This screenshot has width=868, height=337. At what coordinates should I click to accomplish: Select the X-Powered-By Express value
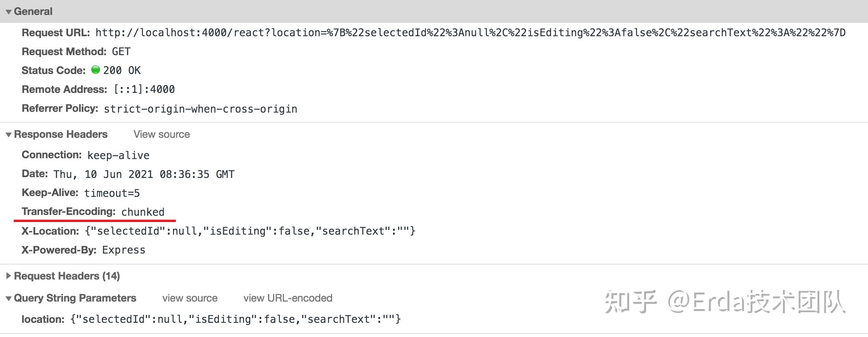(x=124, y=250)
